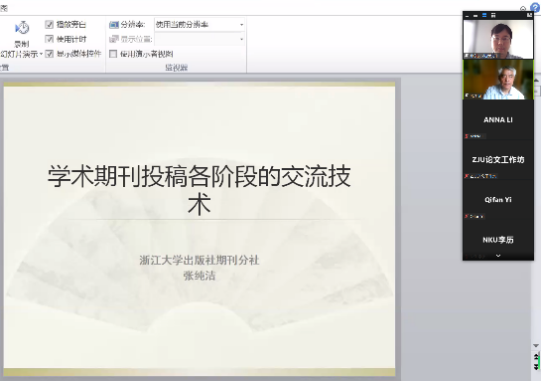The width and height of the screenshot is (541, 381).
Task: Click the vertical scrollbar down arrow
Action: [x=536, y=345]
